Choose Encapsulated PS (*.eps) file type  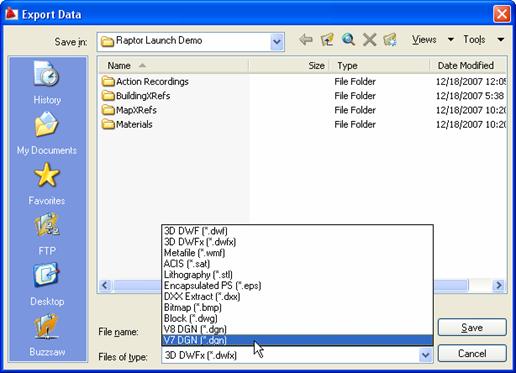click(x=297, y=285)
